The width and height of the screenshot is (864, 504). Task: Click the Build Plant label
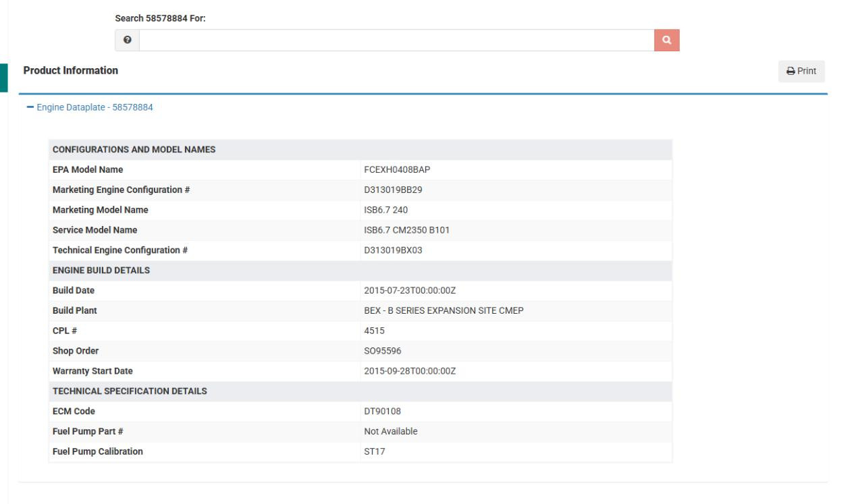click(x=75, y=311)
